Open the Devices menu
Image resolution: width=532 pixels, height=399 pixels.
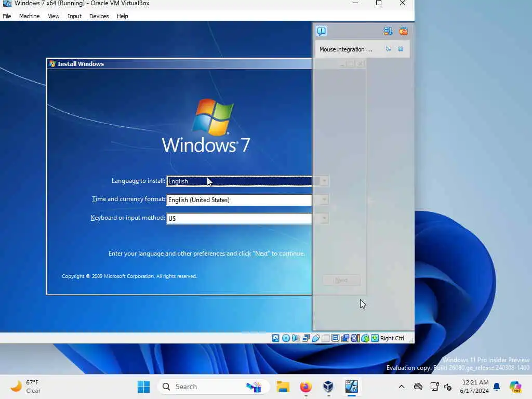(99, 16)
